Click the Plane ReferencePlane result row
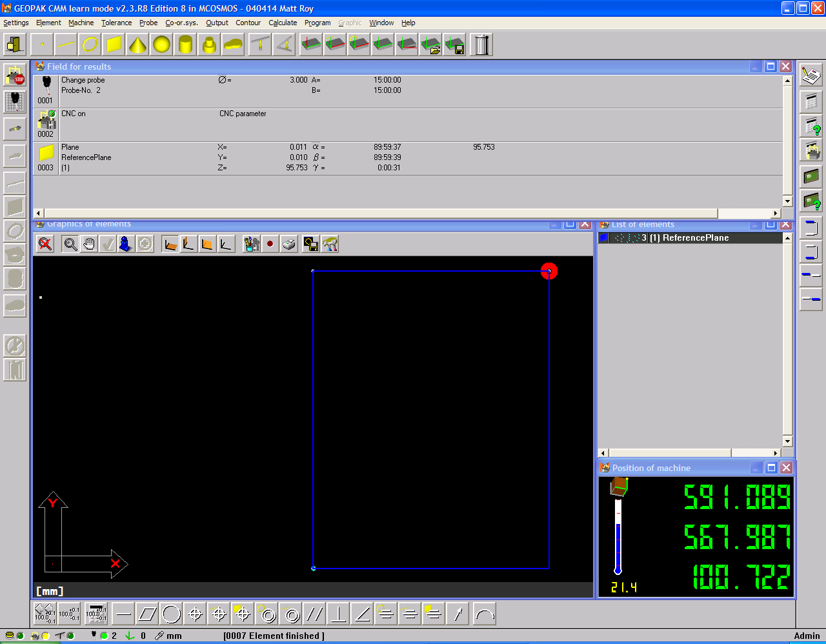 tap(408, 158)
